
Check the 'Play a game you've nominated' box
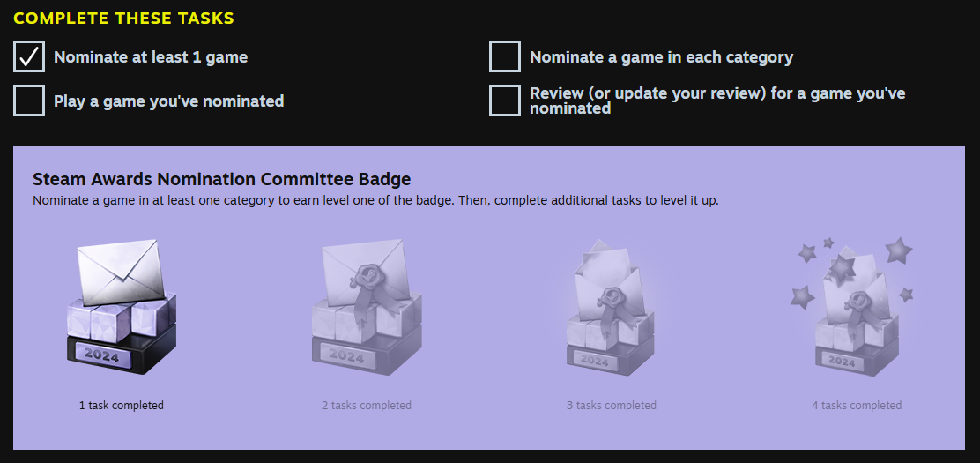(x=29, y=101)
